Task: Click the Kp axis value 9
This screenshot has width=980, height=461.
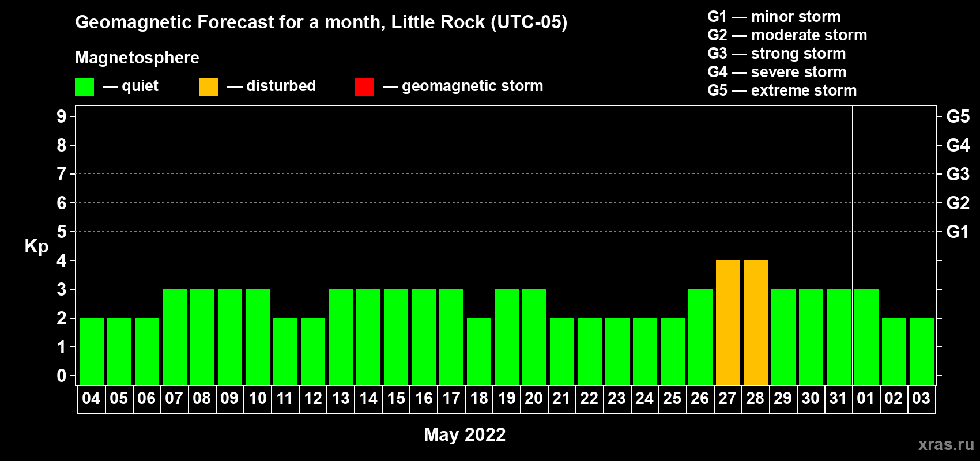Action: (62, 116)
